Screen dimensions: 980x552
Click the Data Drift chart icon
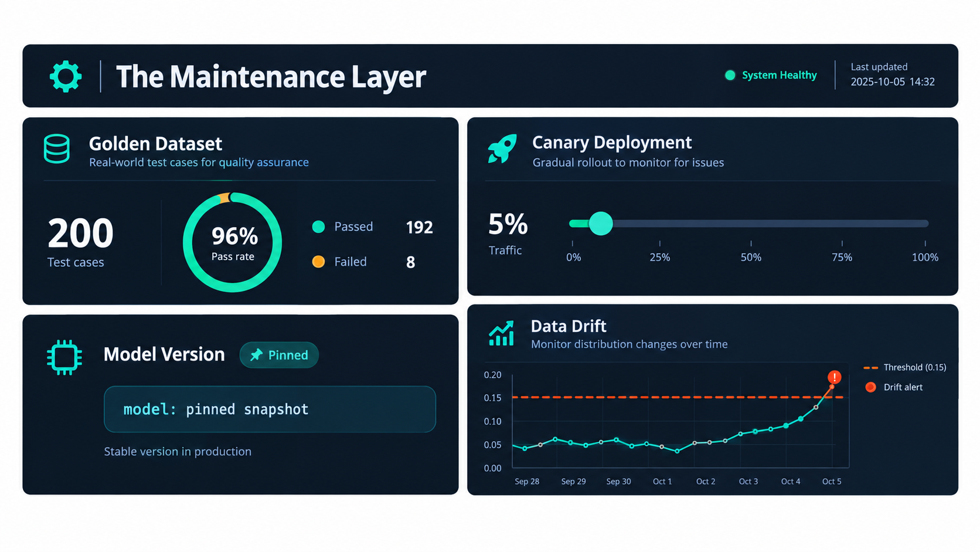(501, 333)
